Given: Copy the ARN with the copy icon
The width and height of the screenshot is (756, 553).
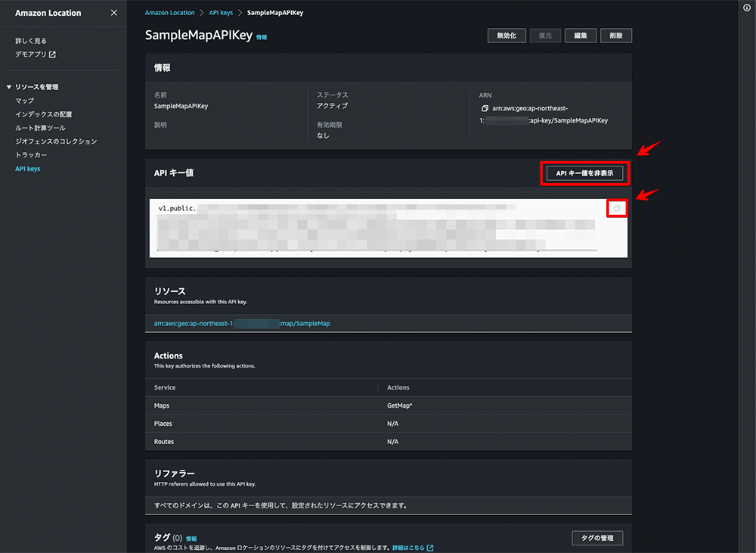Looking at the screenshot, I should coord(485,108).
